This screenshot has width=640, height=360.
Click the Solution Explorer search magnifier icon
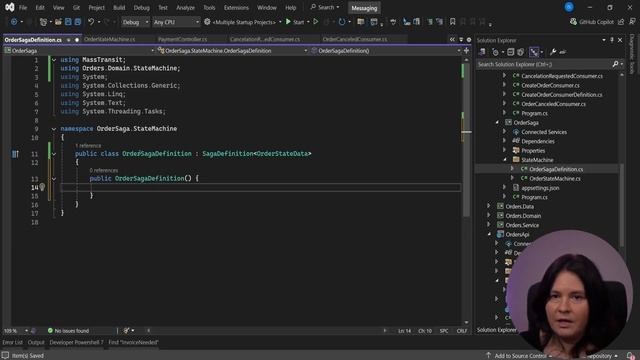[615, 64]
